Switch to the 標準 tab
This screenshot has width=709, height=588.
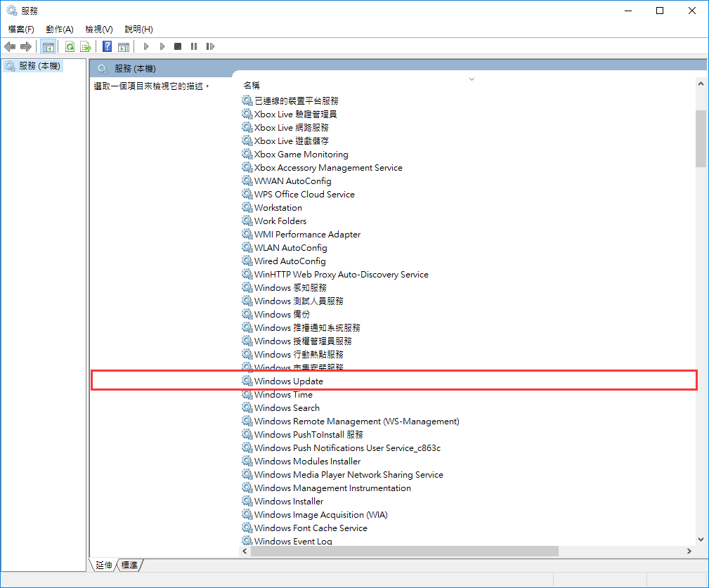pyautogui.click(x=128, y=564)
